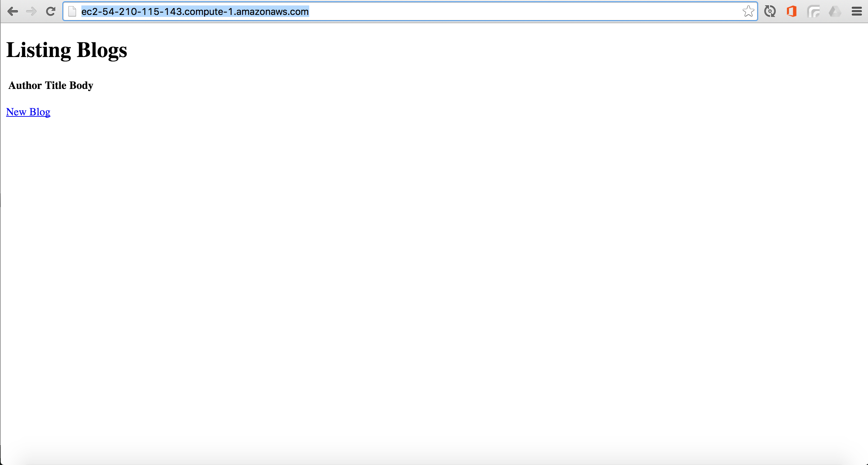This screenshot has height=465, width=868.
Task: Click the browser menu hamburger icon
Action: point(857,12)
